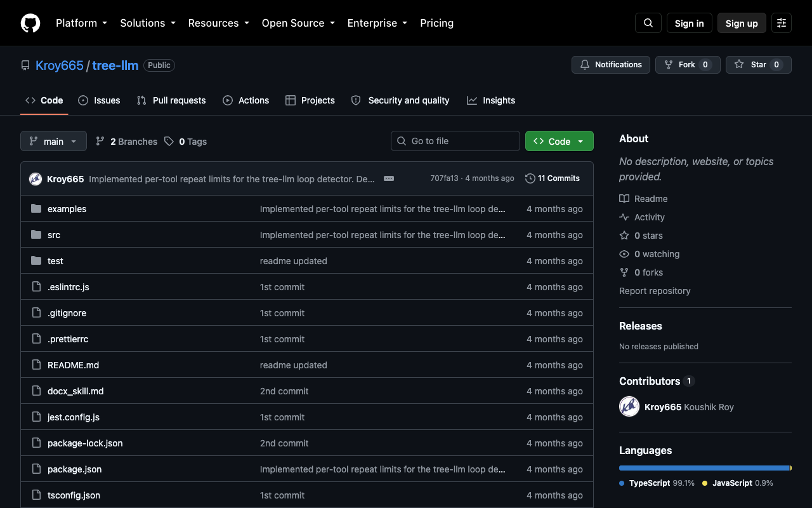
Task: Click the TypeScript 99.1% language legend
Action: click(x=657, y=483)
